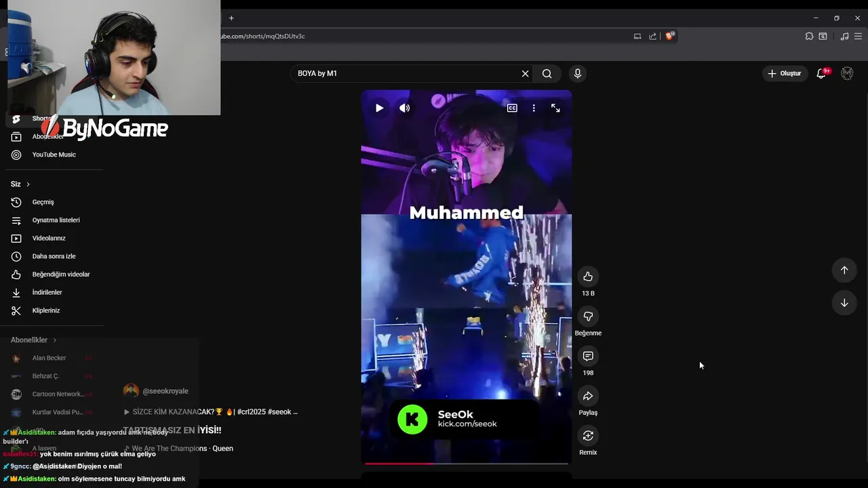Play the Shorts video

click(379, 108)
